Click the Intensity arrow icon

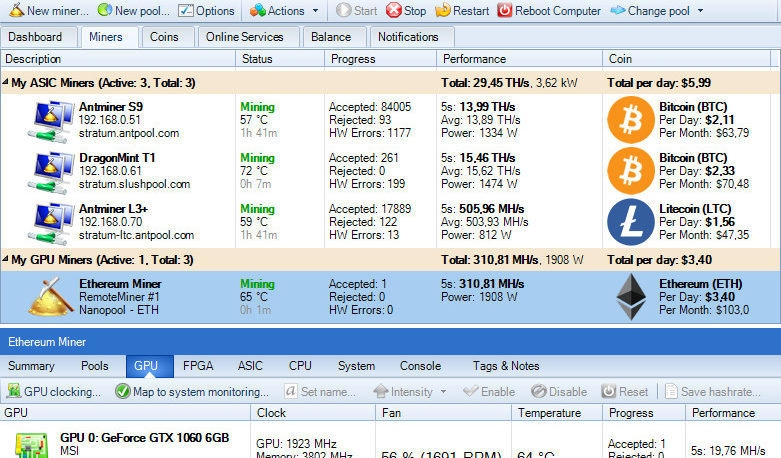[x=381, y=391]
